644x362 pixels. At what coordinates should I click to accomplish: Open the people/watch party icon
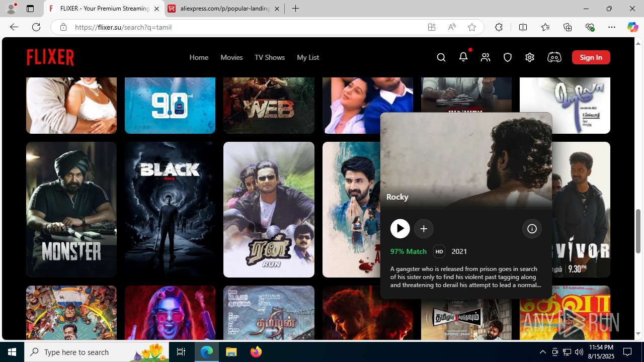pos(486,57)
